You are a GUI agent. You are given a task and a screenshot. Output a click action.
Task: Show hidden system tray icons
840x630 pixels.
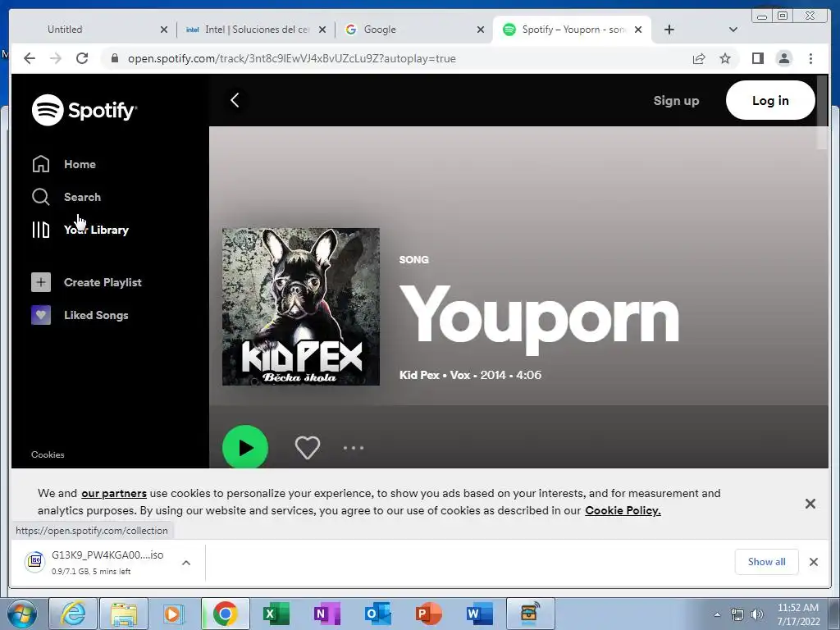pos(717,614)
